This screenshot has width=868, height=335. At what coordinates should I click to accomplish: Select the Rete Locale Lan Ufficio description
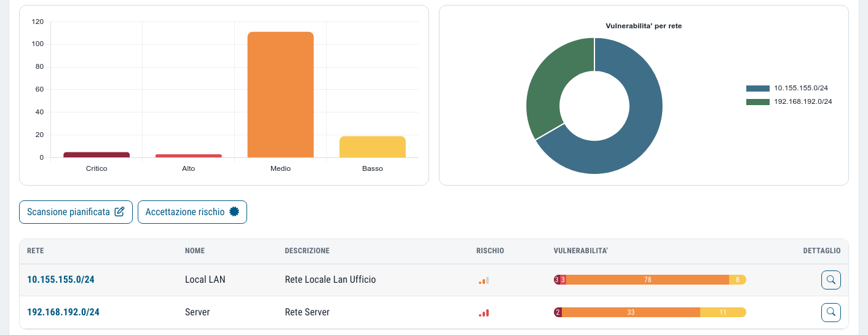click(330, 279)
